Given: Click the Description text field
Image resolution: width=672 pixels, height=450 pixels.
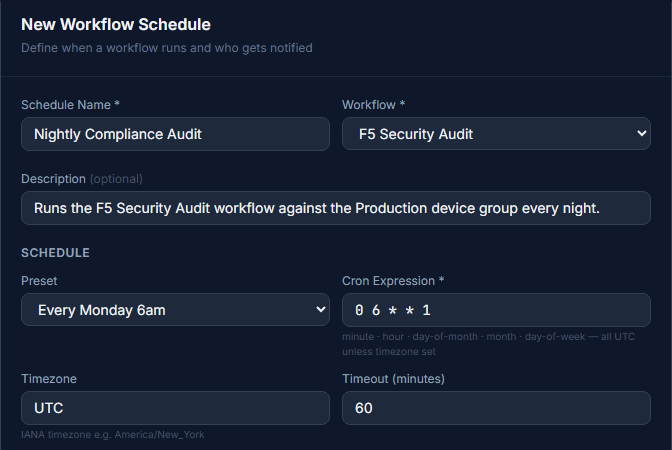Looking at the screenshot, I should coord(336,208).
